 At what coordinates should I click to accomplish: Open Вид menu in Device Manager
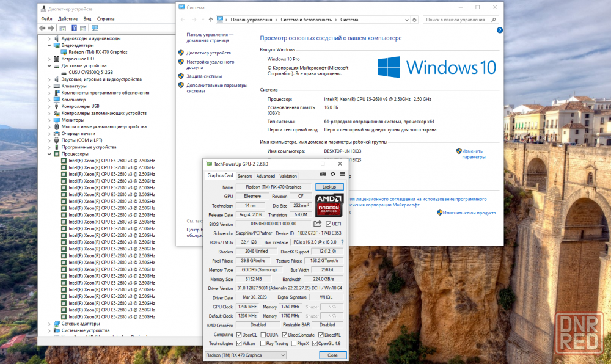[x=87, y=19]
